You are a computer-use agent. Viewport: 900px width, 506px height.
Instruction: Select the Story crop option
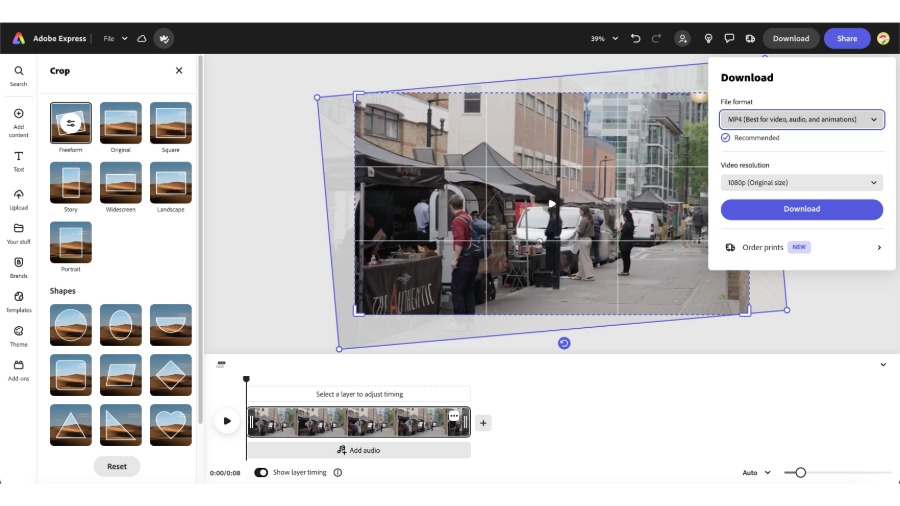(71, 182)
